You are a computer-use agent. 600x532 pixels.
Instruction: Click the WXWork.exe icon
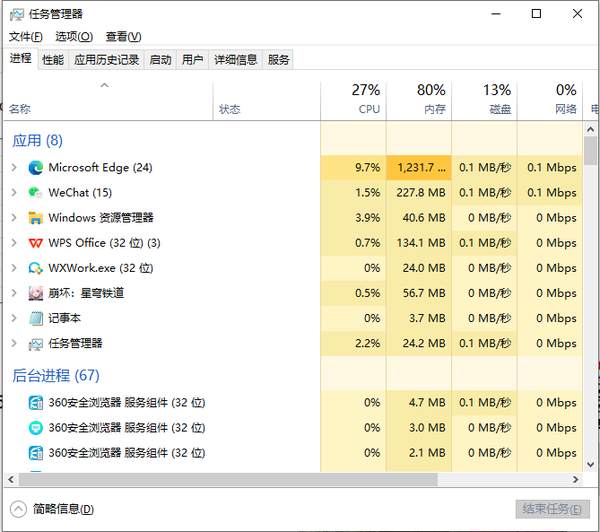pyautogui.click(x=36, y=268)
